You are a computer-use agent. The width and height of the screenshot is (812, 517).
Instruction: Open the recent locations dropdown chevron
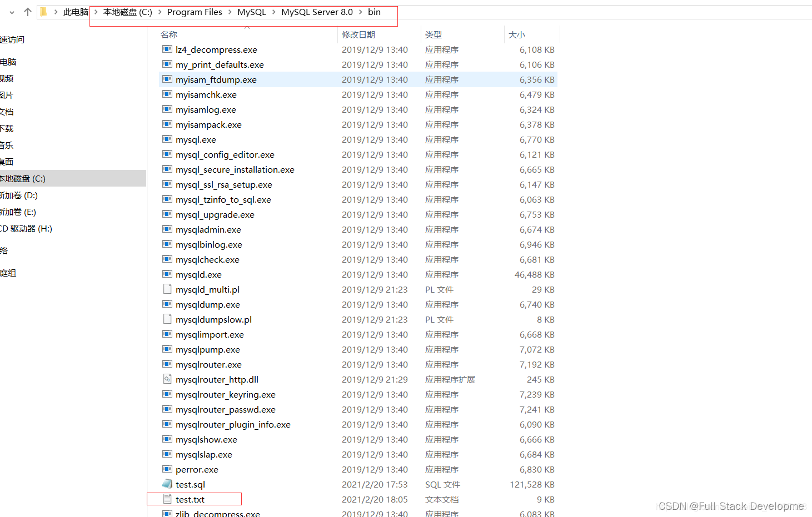click(x=12, y=12)
